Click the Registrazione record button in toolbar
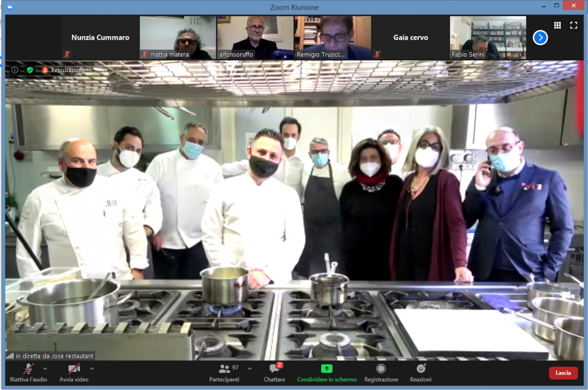The image size is (588, 390). [x=381, y=373]
